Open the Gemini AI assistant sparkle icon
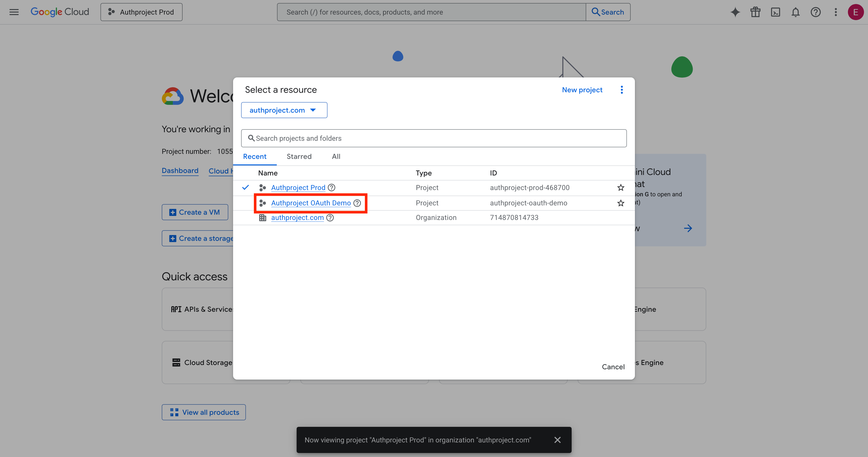The image size is (868, 457). [735, 12]
